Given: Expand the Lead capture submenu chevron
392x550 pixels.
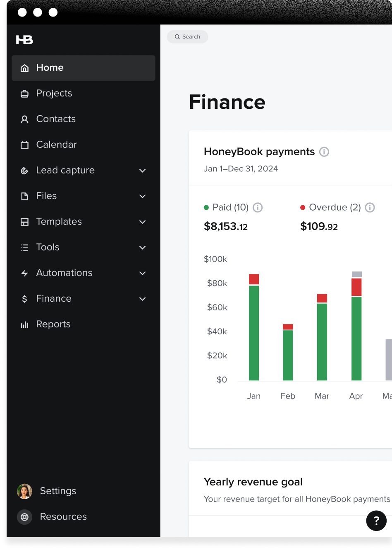Looking at the screenshot, I should [143, 171].
